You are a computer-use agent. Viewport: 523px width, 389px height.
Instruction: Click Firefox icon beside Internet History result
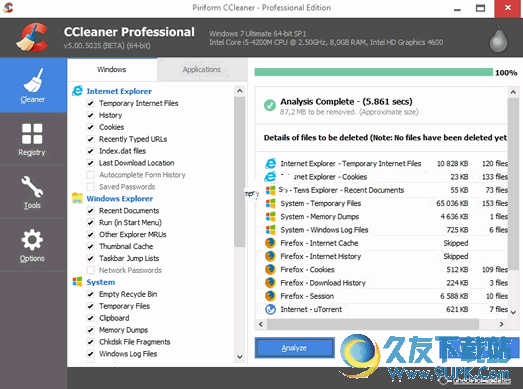point(270,256)
